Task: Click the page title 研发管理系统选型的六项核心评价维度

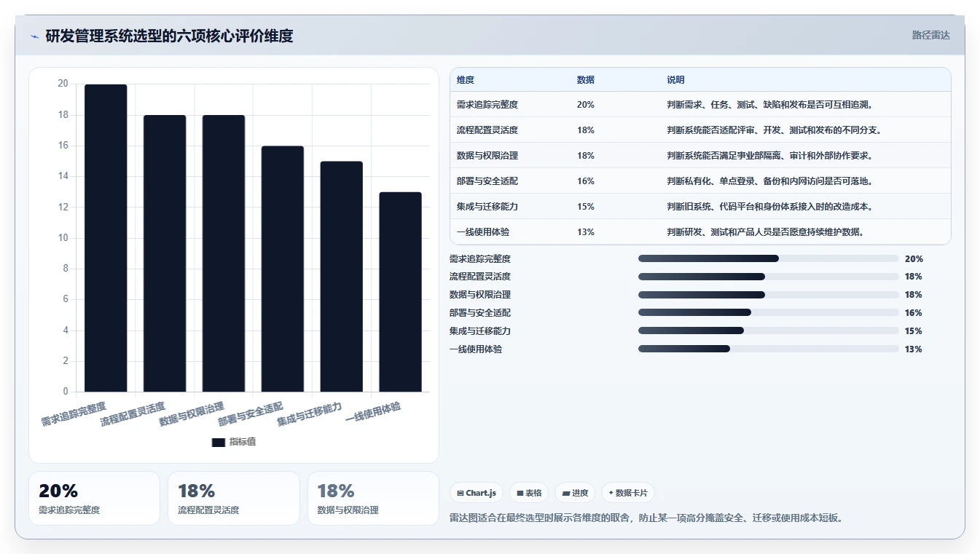Action: click(169, 36)
